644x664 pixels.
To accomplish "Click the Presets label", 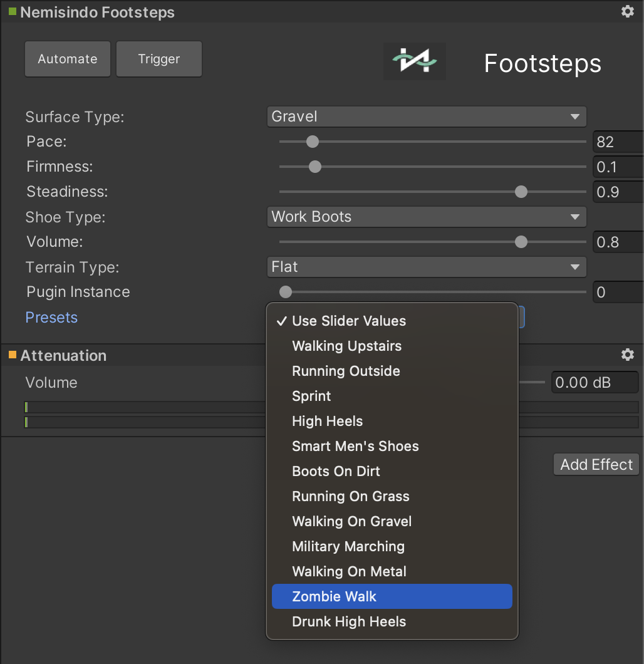I will [x=51, y=317].
